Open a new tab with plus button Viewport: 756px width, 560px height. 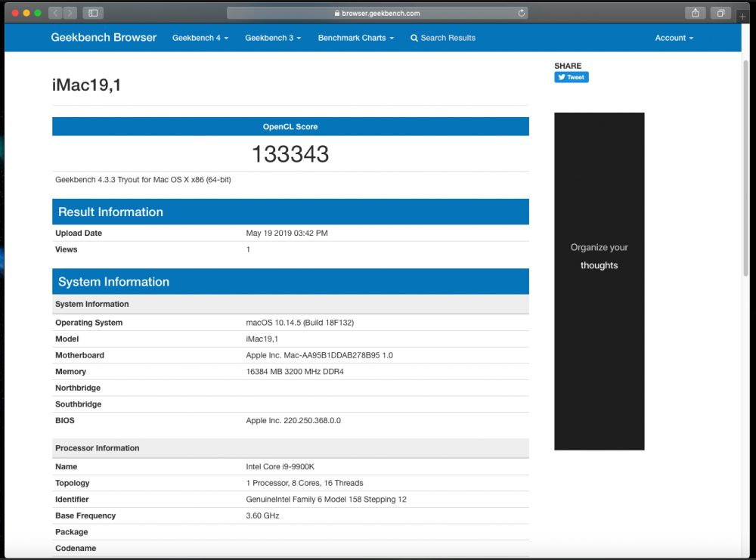(x=742, y=16)
